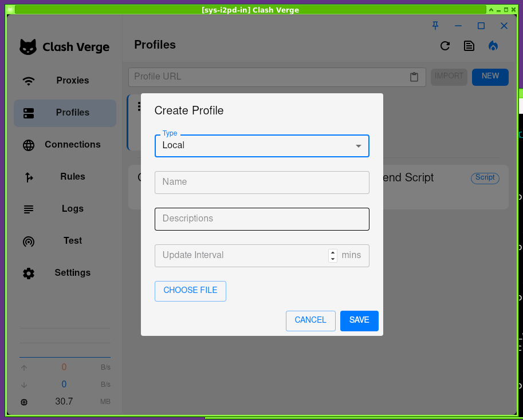Click the sys-i2pd-in title bar minimize button

[498, 10]
